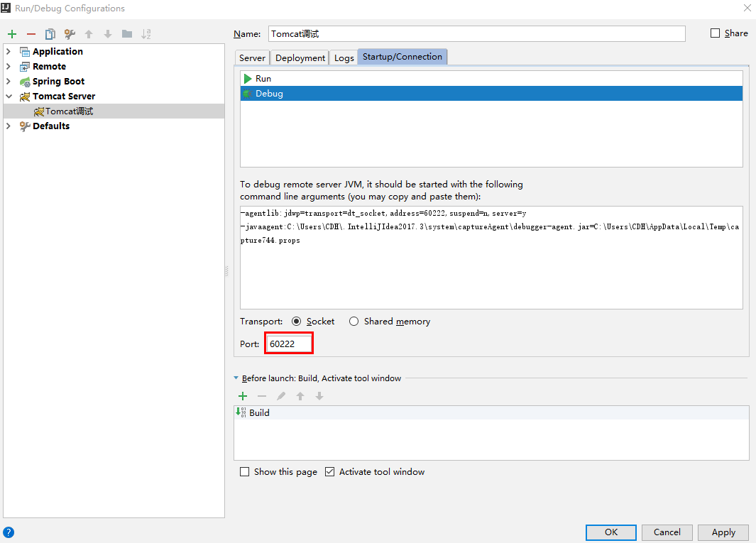756x543 pixels.
Task: Select Shared memory transport option
Action: [x=354, y=321]
